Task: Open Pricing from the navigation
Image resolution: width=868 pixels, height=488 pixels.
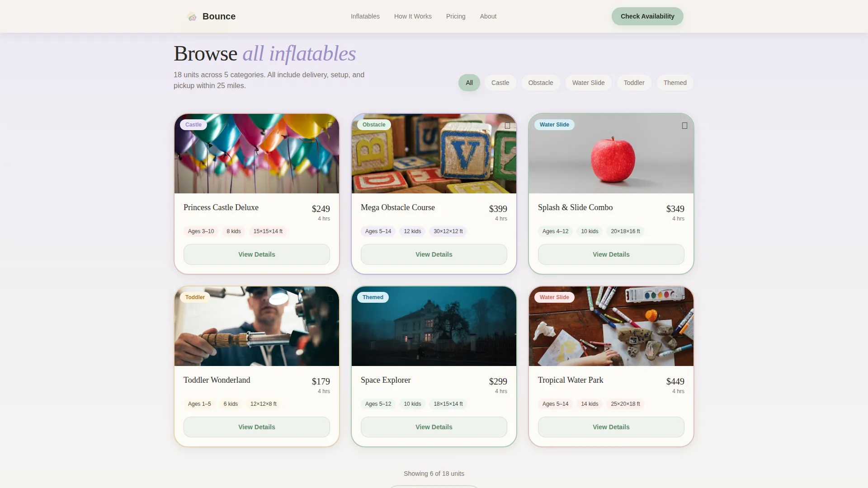Action: (456, 16)
